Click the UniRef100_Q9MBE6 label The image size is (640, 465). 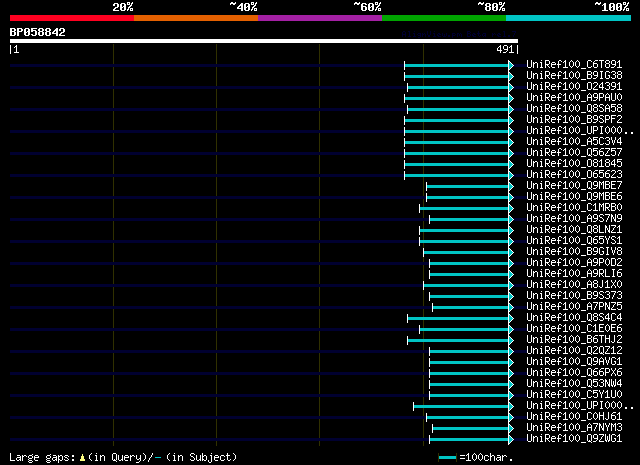[x=574, y=197]
